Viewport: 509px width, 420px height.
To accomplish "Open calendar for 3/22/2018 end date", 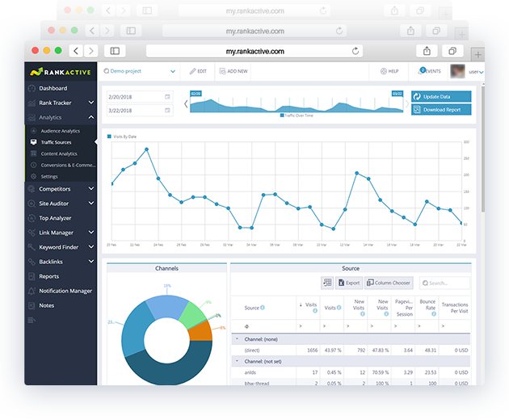I will coord(167,111).
